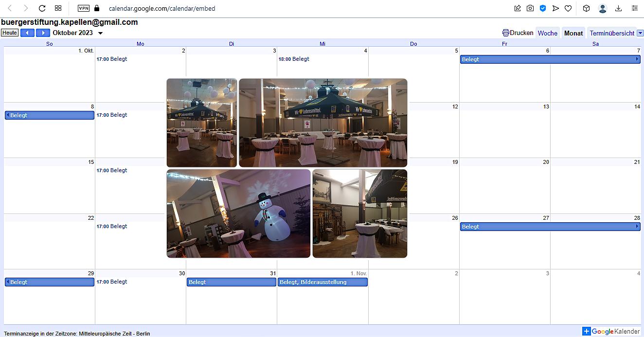Open the Terminübersicht dropdown arrow
Viewport: 644px width, 337px height.
coord(640,33)
